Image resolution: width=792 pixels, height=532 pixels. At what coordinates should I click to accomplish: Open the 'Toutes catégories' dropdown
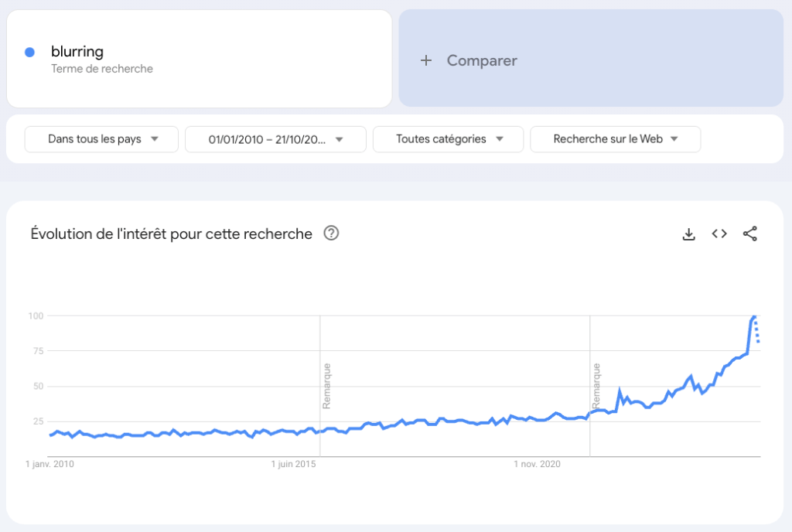click(448, 139)
